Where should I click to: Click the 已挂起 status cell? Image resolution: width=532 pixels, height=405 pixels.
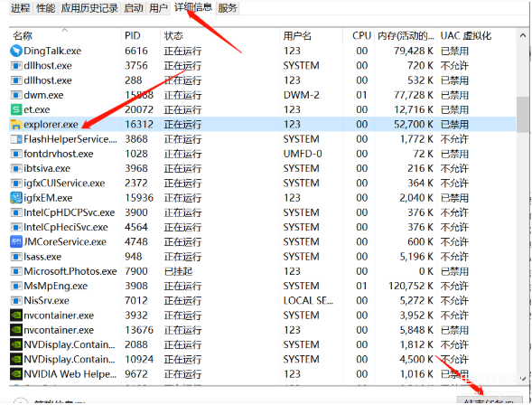tap(178, 271)
